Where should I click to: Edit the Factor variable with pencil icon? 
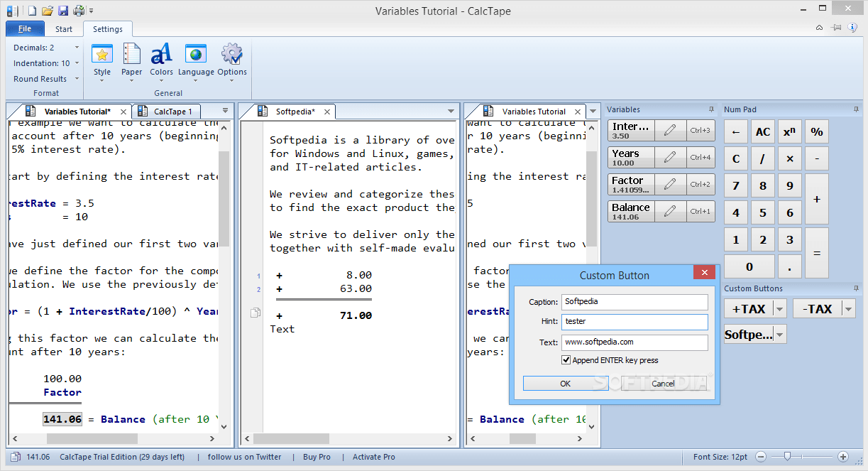(670, 185)
